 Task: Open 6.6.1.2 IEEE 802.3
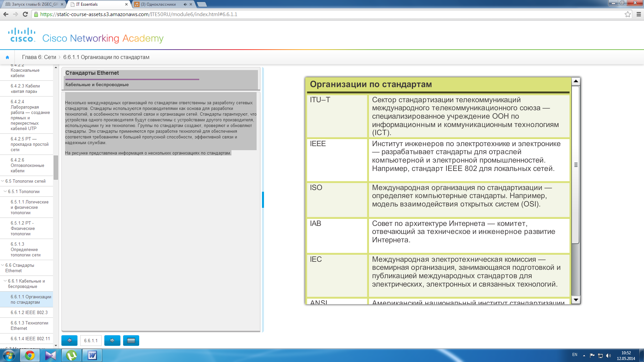(26, 312)
